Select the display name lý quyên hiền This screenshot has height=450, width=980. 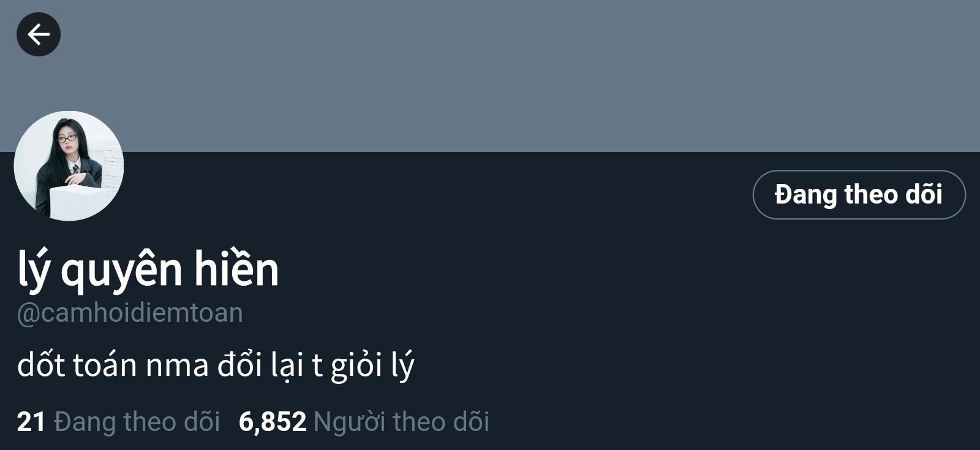point(148,269)
